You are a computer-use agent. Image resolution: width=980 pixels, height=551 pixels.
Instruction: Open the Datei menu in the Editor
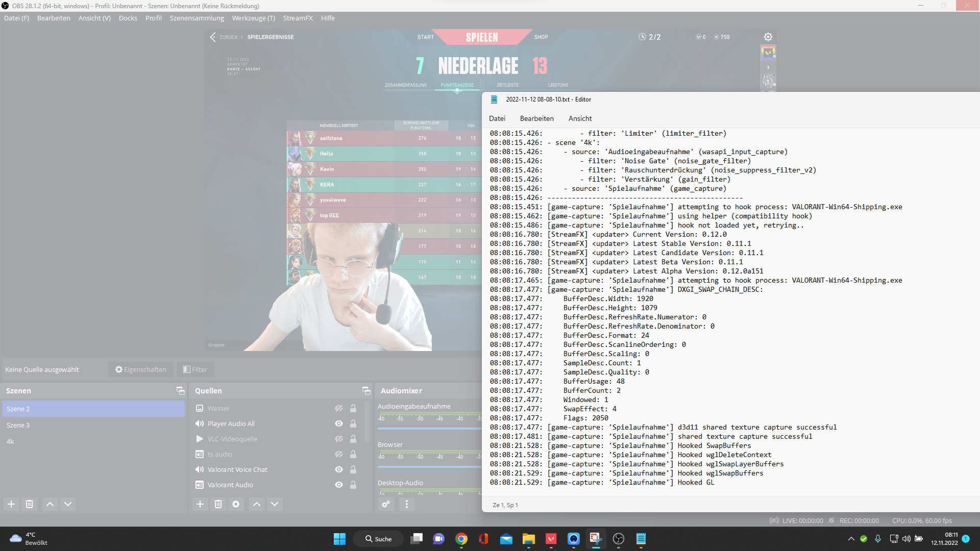tap(497, 118)
